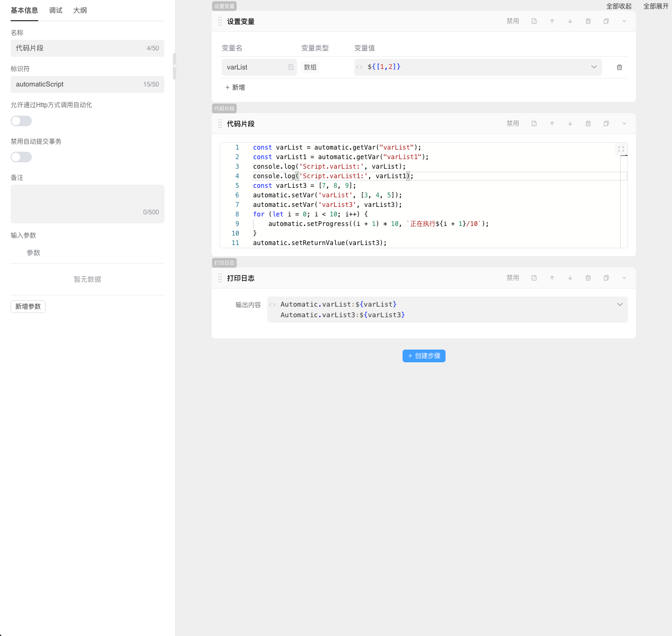Grab the drag handle of the 打印日志 step
Viewport: 672px width, 636px height.
click(220, 278)
